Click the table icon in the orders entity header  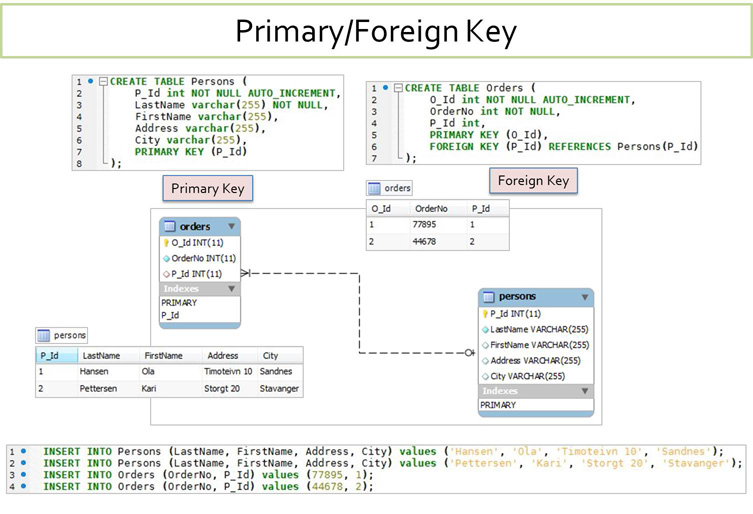pyautogui.click(x=169, y=227)
